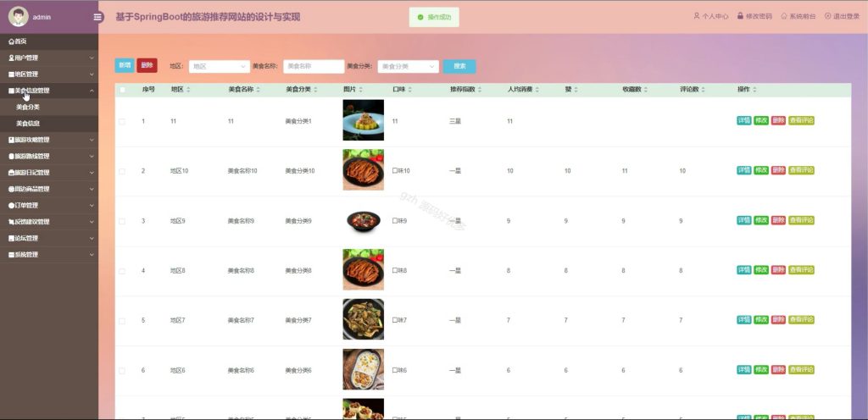Image resolution: width=868 pixels, height=420 pixels.
Task: Sort by 评论数 column arrows
Action: click(703, 90)
